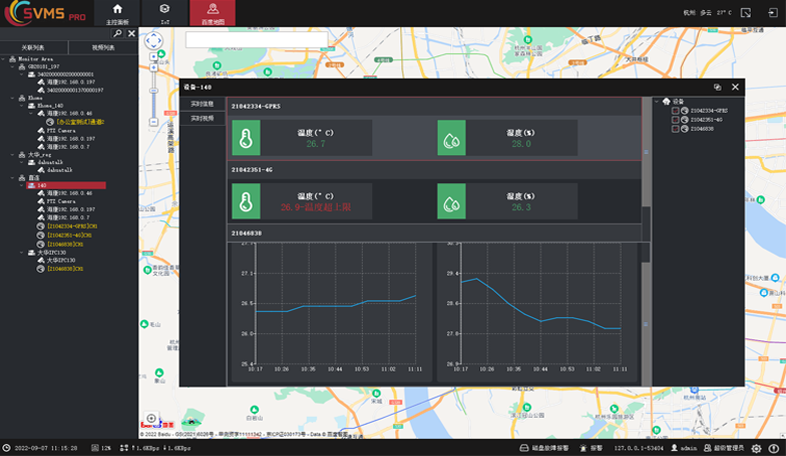The width and height of the screenshot is (786, 456).
Task: Click the network speed icon in status bar
Action: click(124, 448)
